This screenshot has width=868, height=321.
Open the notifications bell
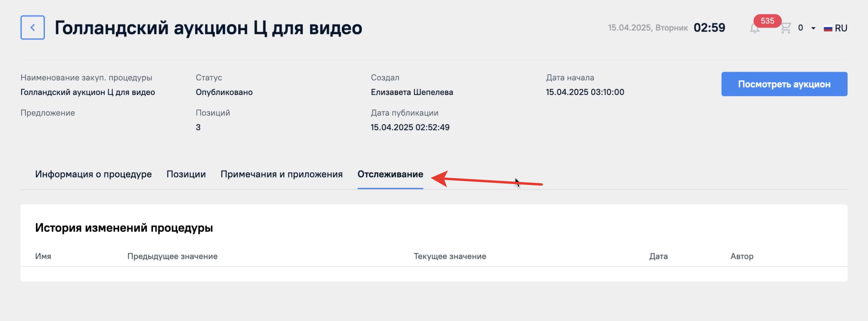755,29
